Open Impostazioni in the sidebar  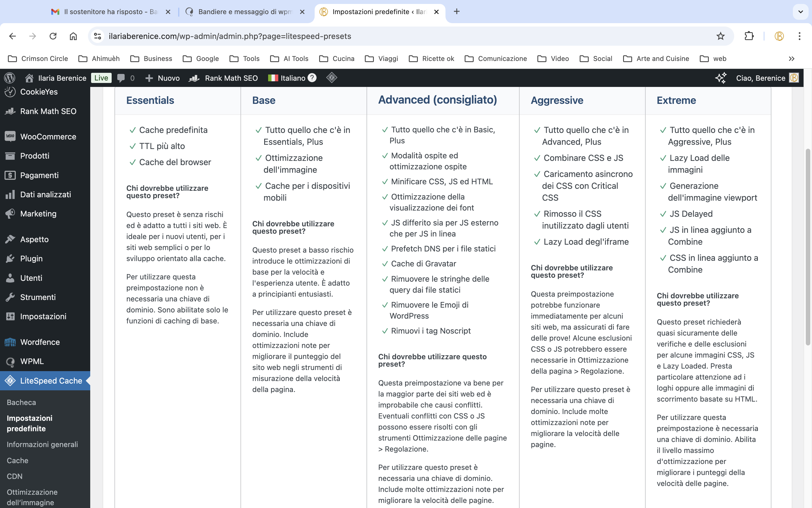pyautogui.click(x=45, y=316)
